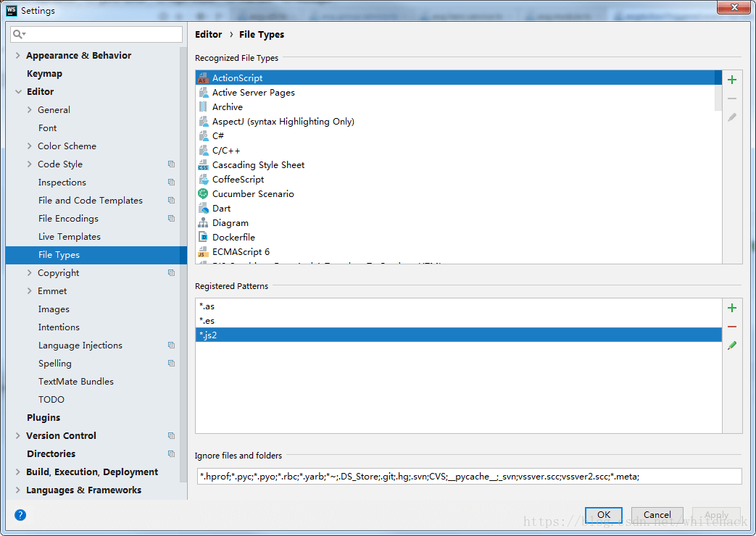Click the green plus to add a registered pattern
Viewport: 756px width, 536px height.
pos(732,308)
